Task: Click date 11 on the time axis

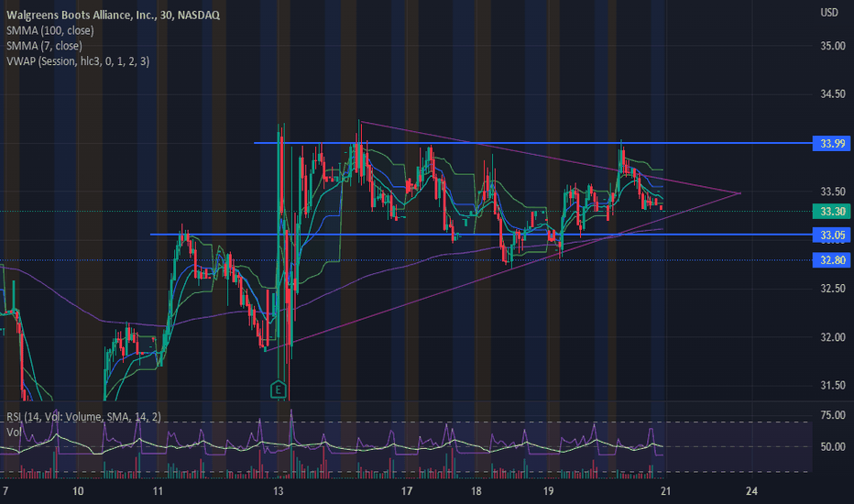Action: pos(158,491)
